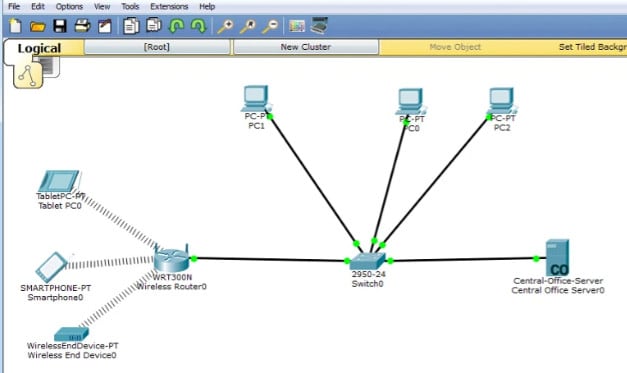Click the 'Switch0' label text

pos(367,284)
